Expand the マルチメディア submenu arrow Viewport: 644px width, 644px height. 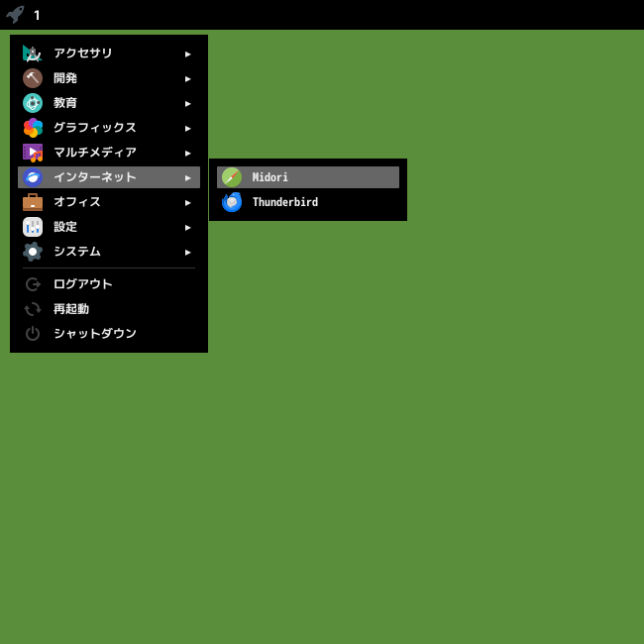coord(187,154)
